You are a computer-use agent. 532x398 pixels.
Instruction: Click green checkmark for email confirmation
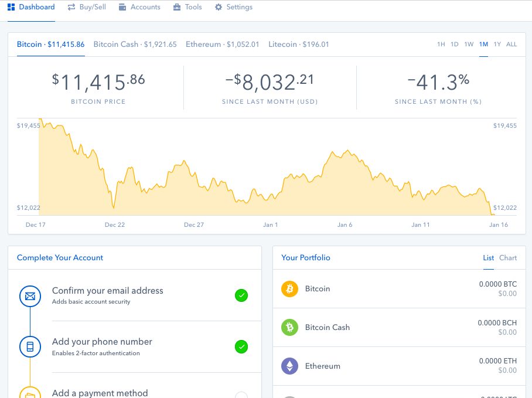point(241,295)
